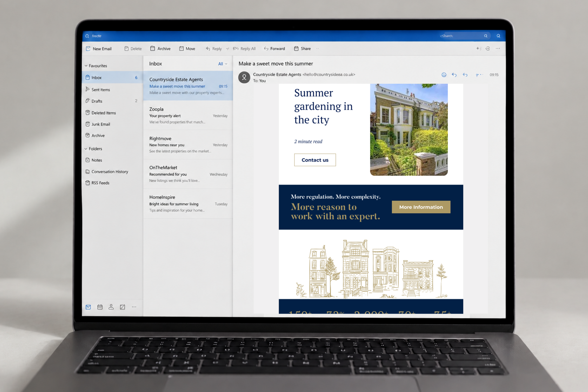Select the Countryside Estate Agents email
The height and width of the screenshot is (392, 588).
pos(188,86)
